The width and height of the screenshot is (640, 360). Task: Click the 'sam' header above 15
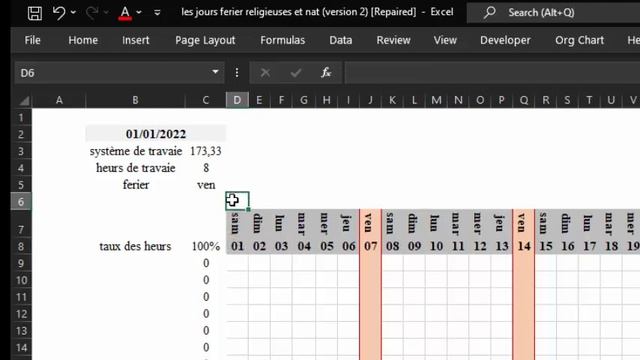point(544,223)
